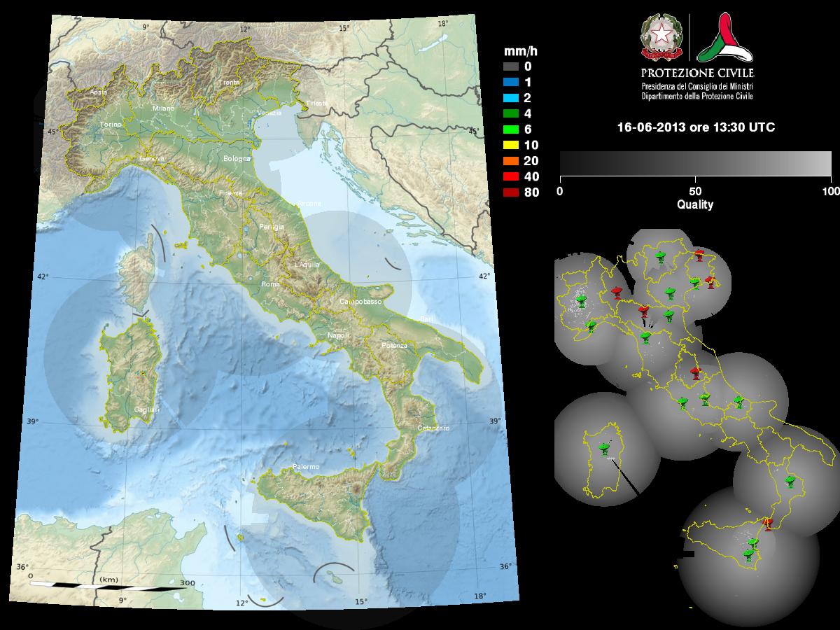This screenshot has height=630, width=840.
Task: Click the Quality grayscale gradient bar
Action: pos(695,163)
